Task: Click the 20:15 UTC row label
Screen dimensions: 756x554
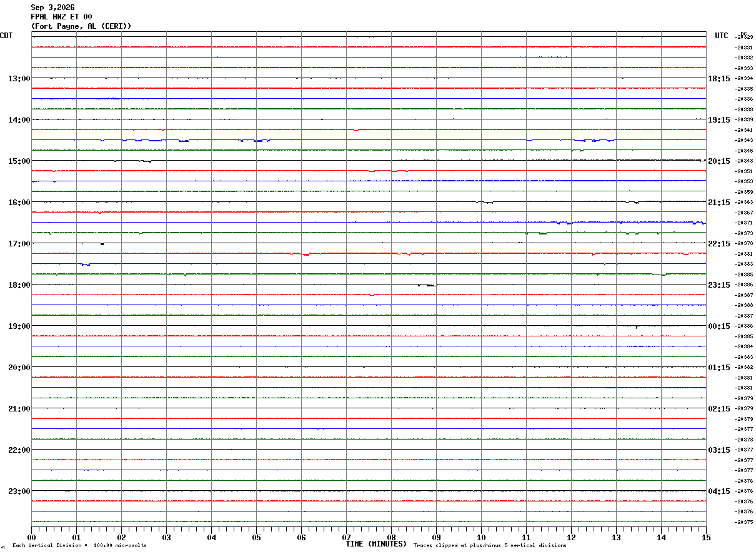Action: click(719, 161)
